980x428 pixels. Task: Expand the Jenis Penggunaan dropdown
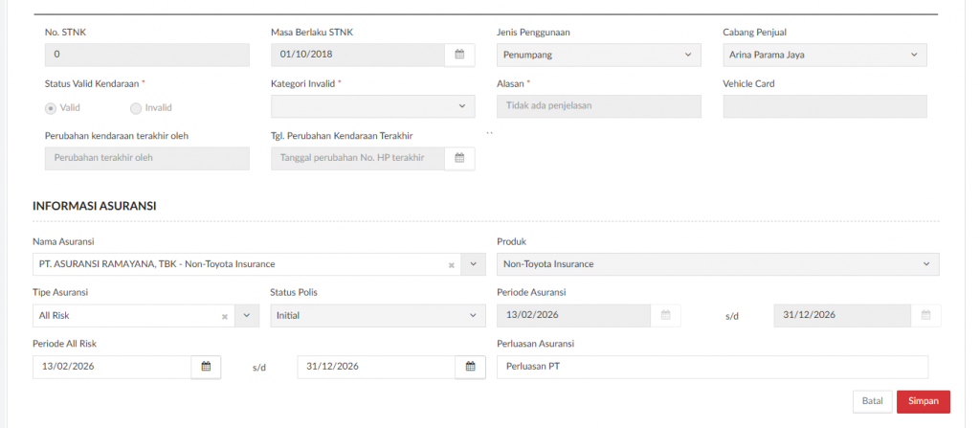598,55
